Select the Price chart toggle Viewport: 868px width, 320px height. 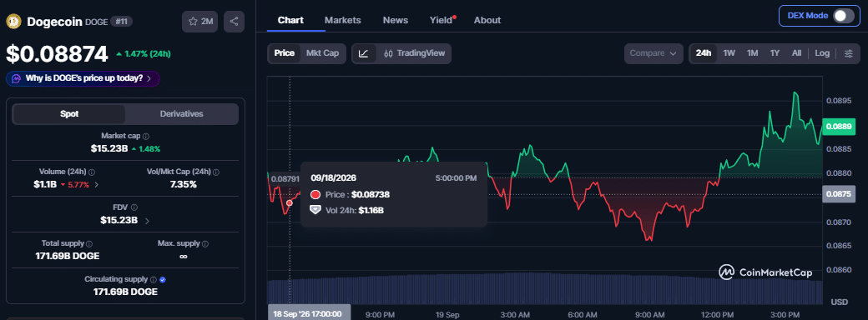point(285,53)
